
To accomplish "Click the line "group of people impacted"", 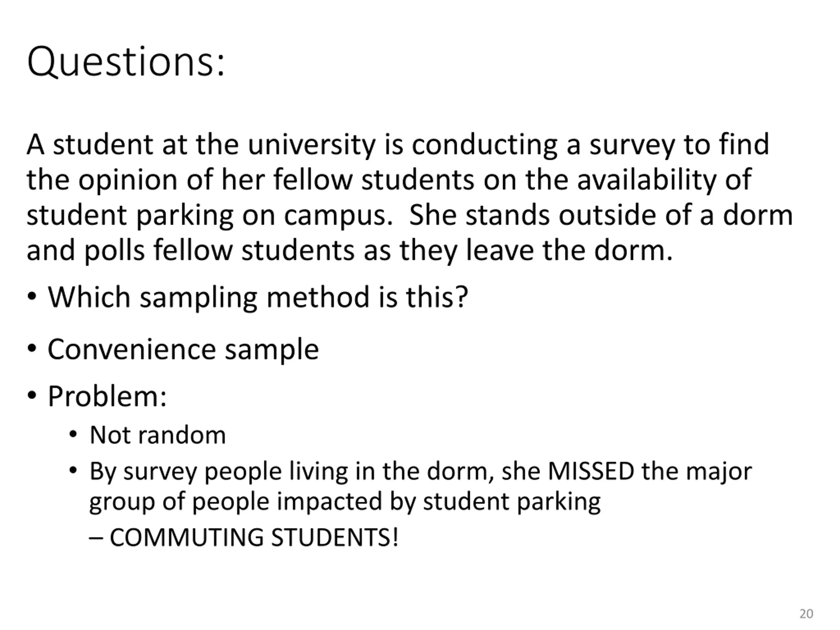I will [x=345, y=501].
